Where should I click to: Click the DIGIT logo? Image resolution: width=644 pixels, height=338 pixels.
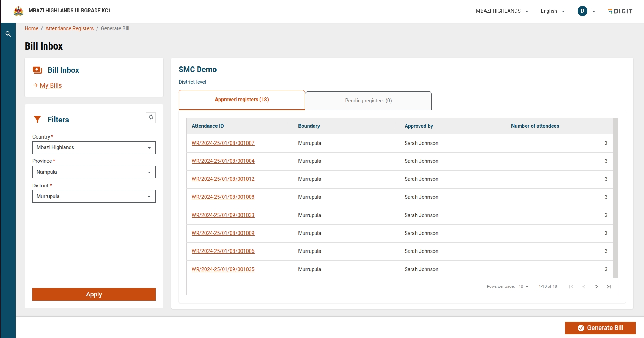click(x=620, y=11)
